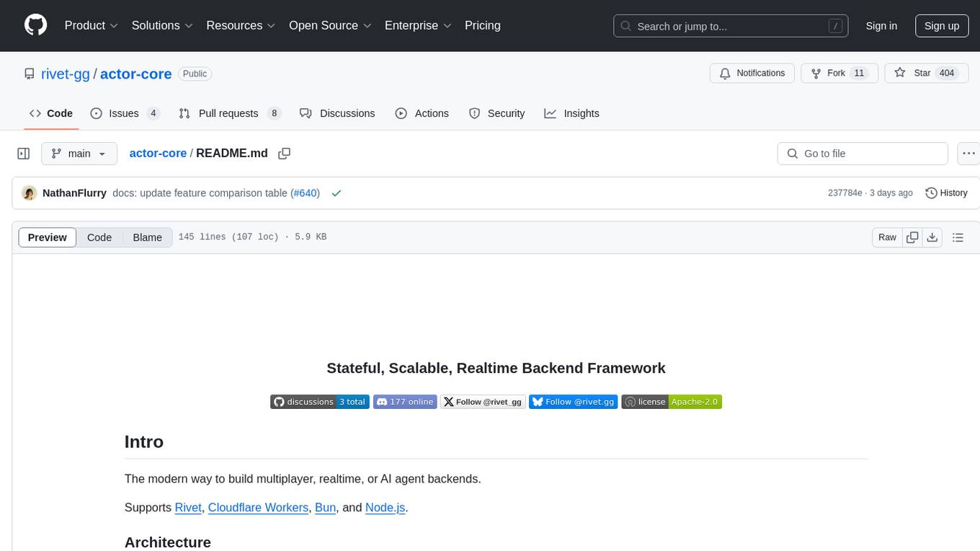Screen dimensions: 980x551
Task: Switch to the Security tab
Action: click(x=497, y=113)
